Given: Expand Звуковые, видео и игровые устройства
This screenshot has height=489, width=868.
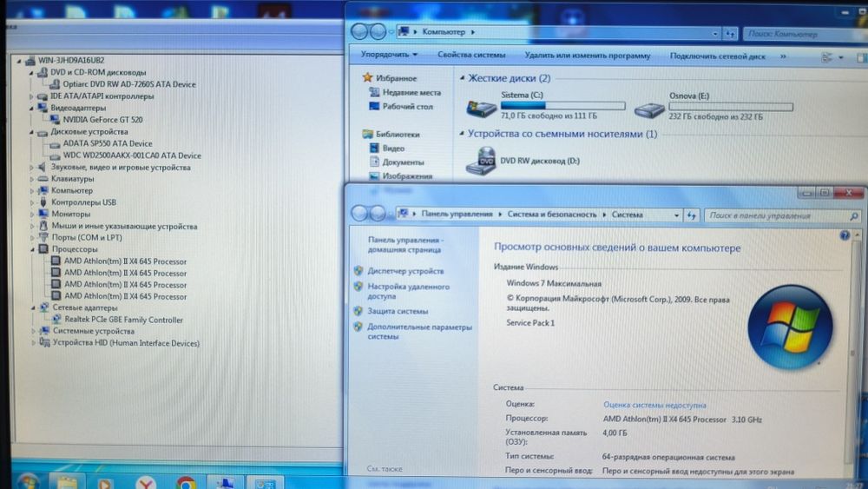Looking at the screenshot, I should click(x=32, y=168).
